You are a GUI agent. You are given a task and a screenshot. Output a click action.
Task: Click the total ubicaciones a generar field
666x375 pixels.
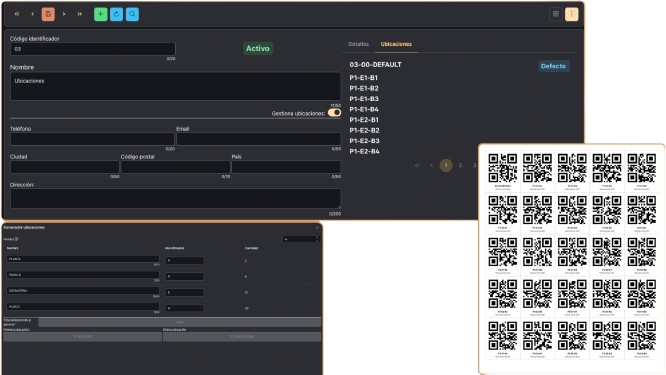pyautogui.click(x=180, y=322)
